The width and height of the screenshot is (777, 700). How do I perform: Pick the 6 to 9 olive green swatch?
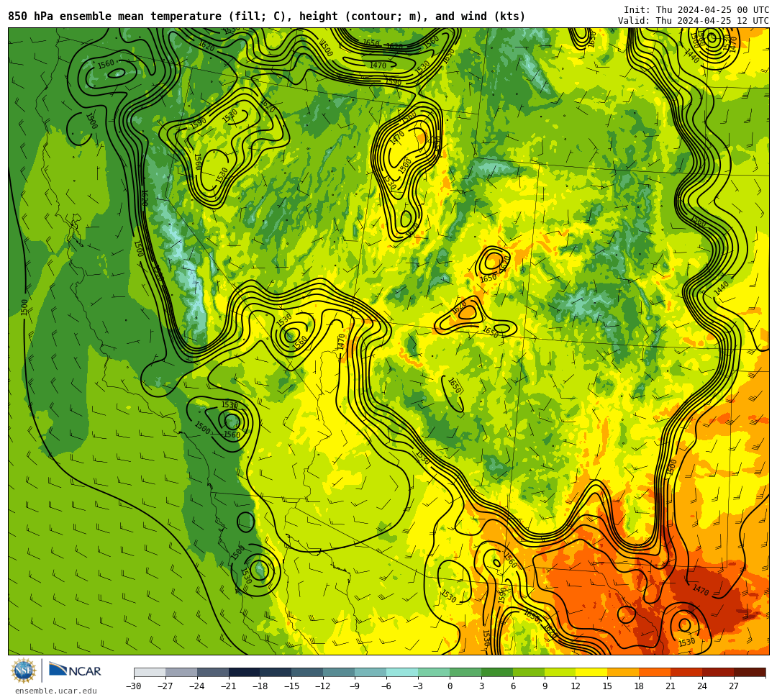[529, 672]
